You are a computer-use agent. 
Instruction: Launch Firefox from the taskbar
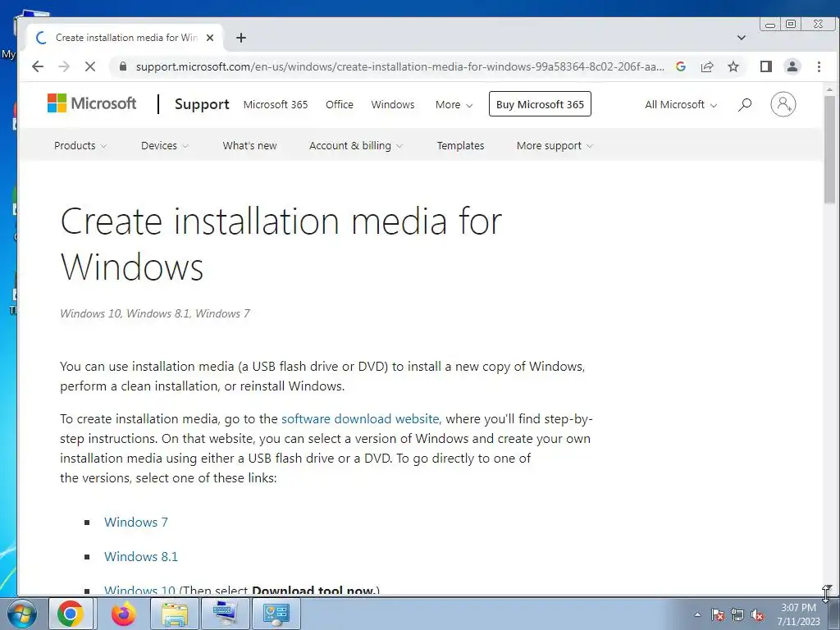pos(123,614)
